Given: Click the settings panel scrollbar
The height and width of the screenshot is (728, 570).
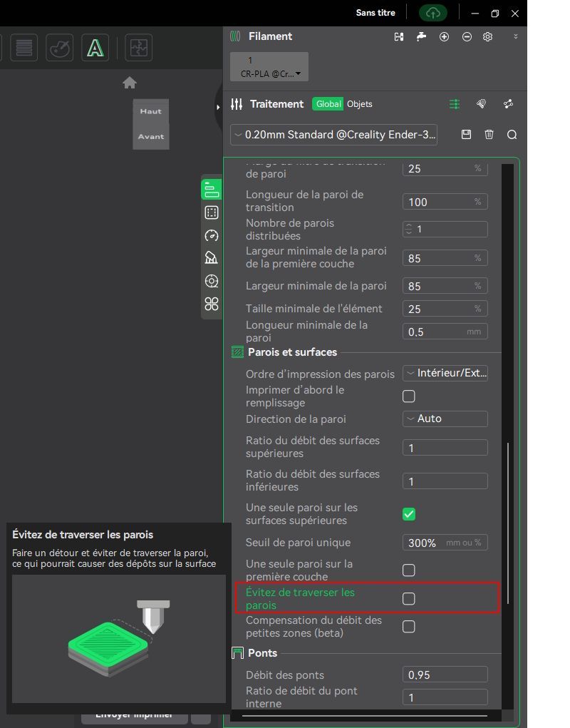Looking at the screenshot, I should 508,523.
